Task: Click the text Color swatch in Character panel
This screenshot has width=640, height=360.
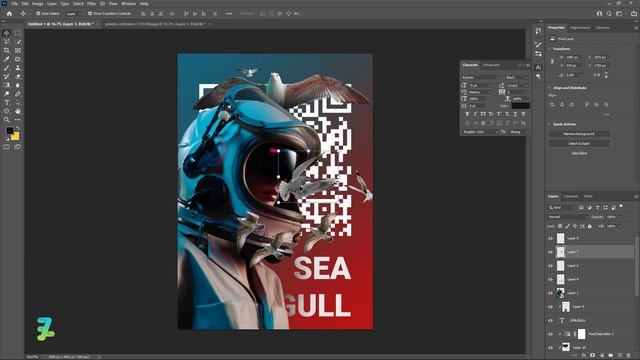Action: (x=520, y=106)
